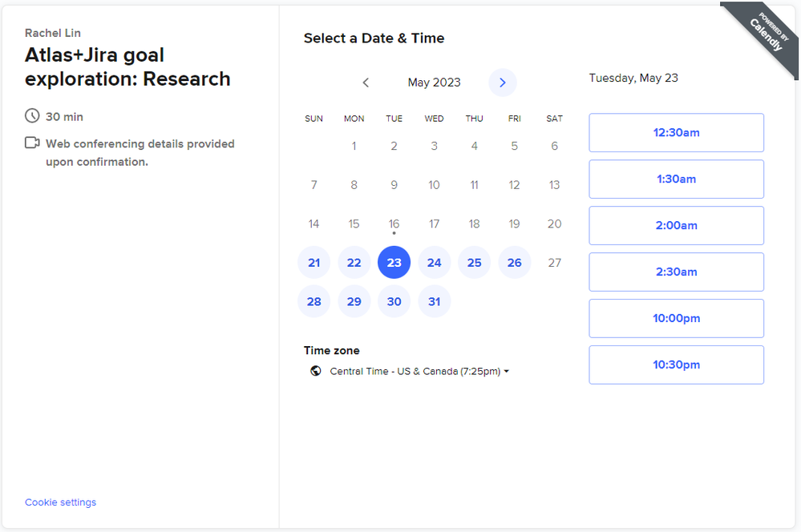
Task: Select May 22 on the calendar
Action: pos(354,263)
